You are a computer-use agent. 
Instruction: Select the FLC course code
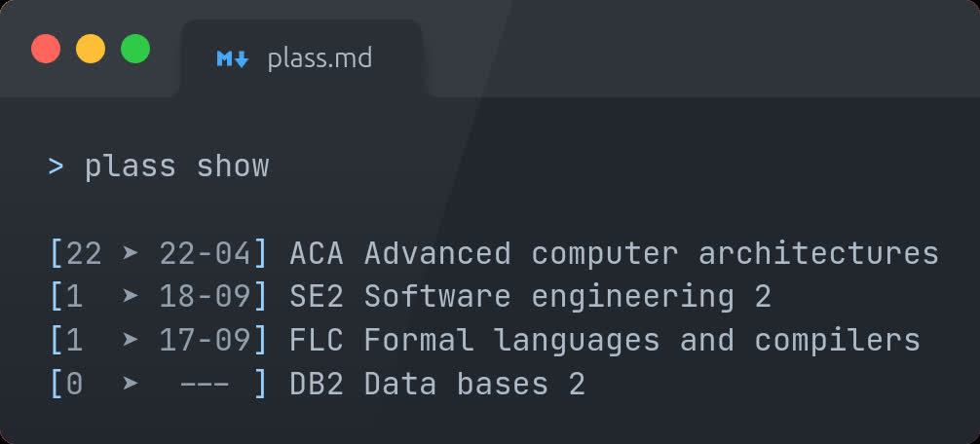317,340
